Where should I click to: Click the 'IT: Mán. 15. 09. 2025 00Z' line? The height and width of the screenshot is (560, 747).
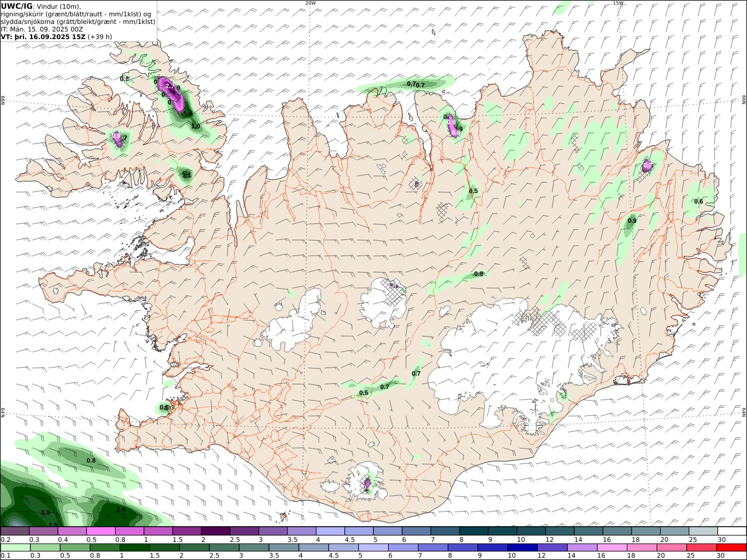pyautogui.click(x=41, y=29)
